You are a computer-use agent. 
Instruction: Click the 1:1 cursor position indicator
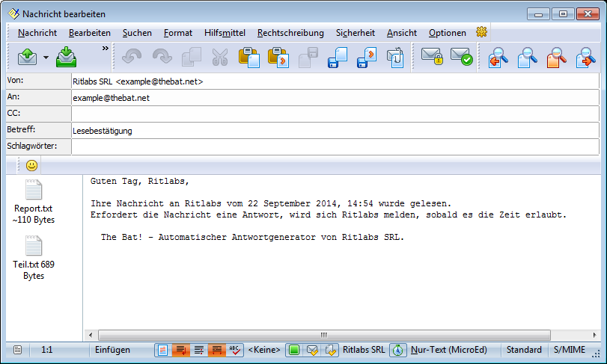point(47,350)
